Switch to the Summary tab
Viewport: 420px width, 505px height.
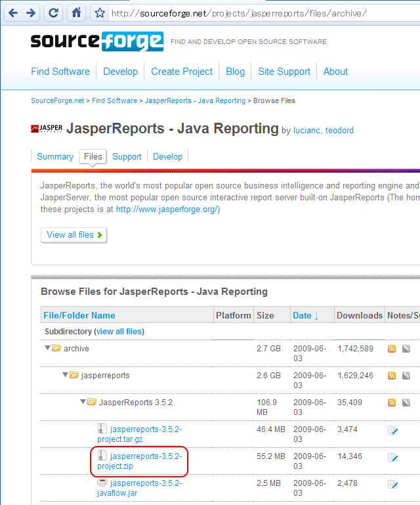tap(55, 156)
